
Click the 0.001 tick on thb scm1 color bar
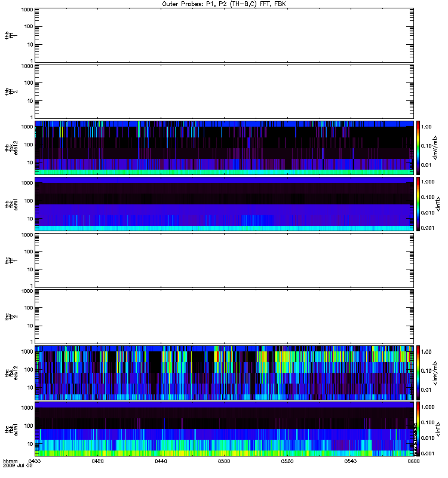point(428,228)
